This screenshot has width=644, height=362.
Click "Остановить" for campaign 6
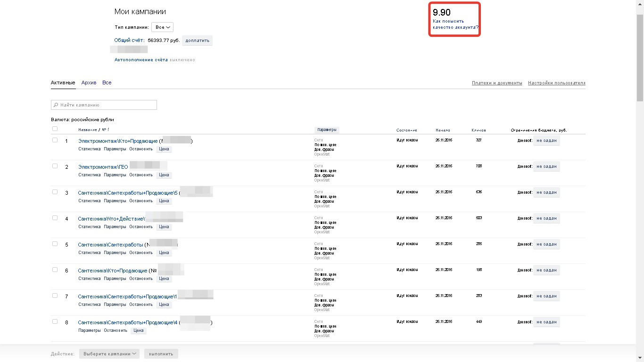click(141, 279)
